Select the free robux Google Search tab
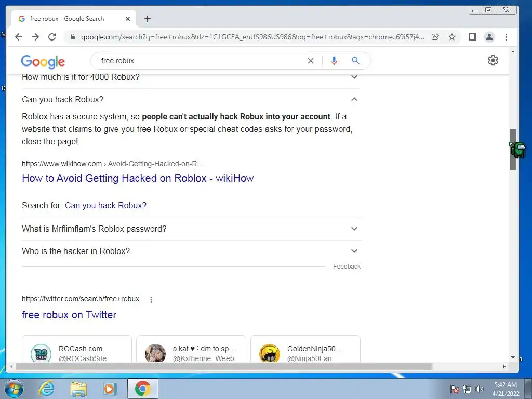Viewport: 532px width, 399px height. tap(74, 19)
